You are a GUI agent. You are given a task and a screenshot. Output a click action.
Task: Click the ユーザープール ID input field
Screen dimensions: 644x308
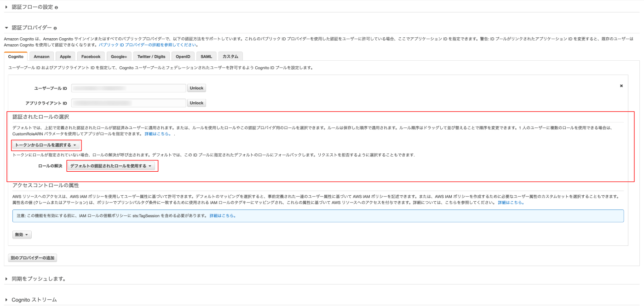pos(128,88)
